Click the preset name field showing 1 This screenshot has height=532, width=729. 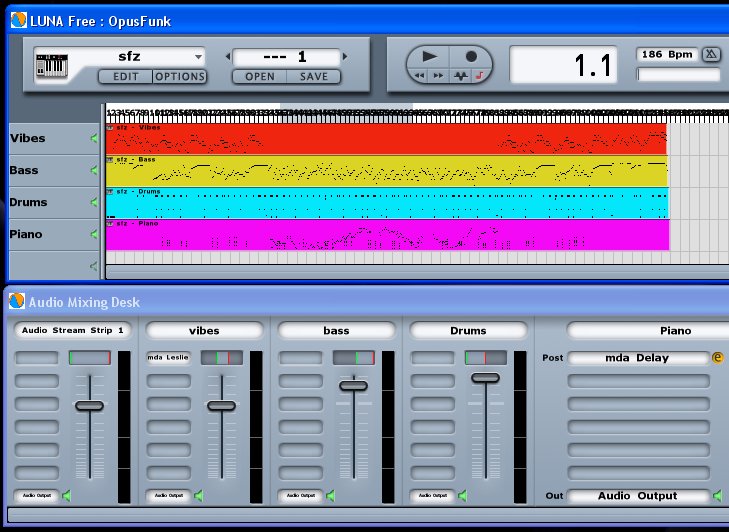286,57
